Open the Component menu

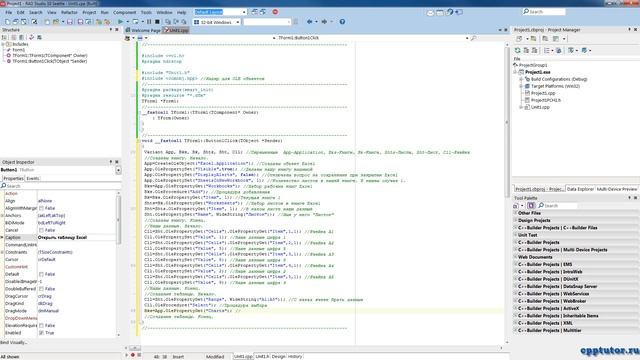click(x=124, y=13)
